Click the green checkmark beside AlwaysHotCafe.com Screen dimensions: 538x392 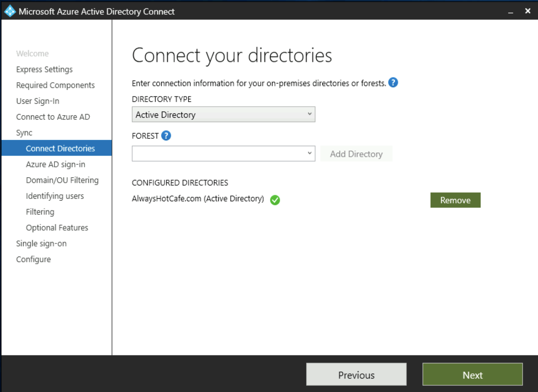[275, 200]
